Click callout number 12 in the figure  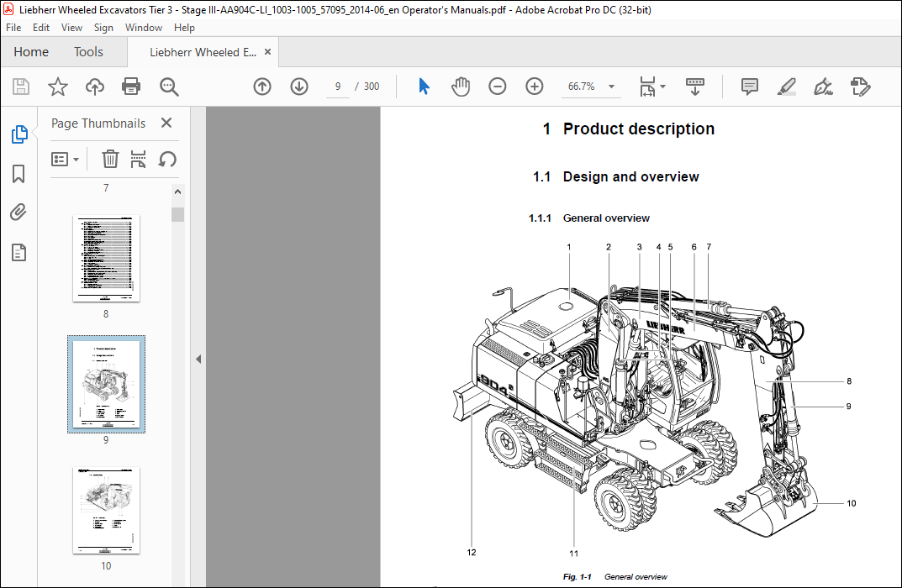coord(472,553)
